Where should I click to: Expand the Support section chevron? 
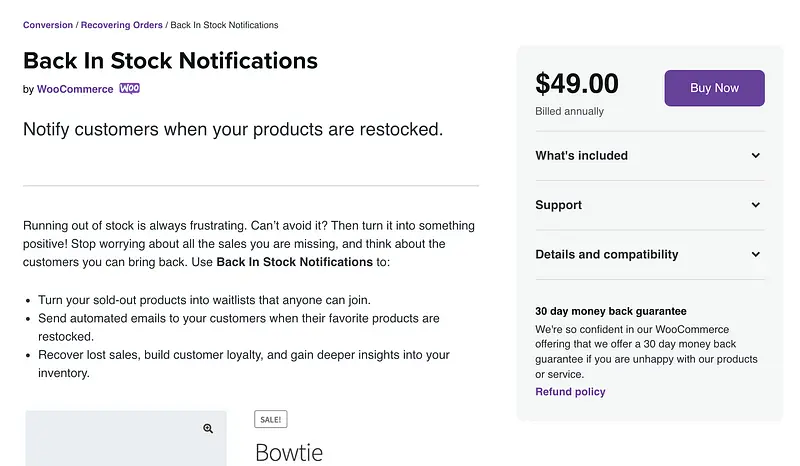[x=756, y=205]
